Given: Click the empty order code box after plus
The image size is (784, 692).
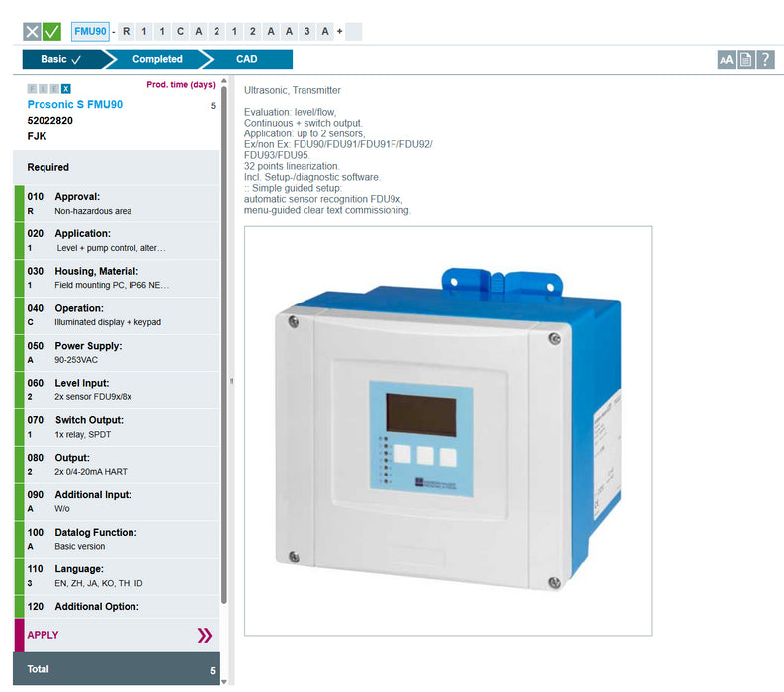Looking at the screenshot, I should 354,31.
